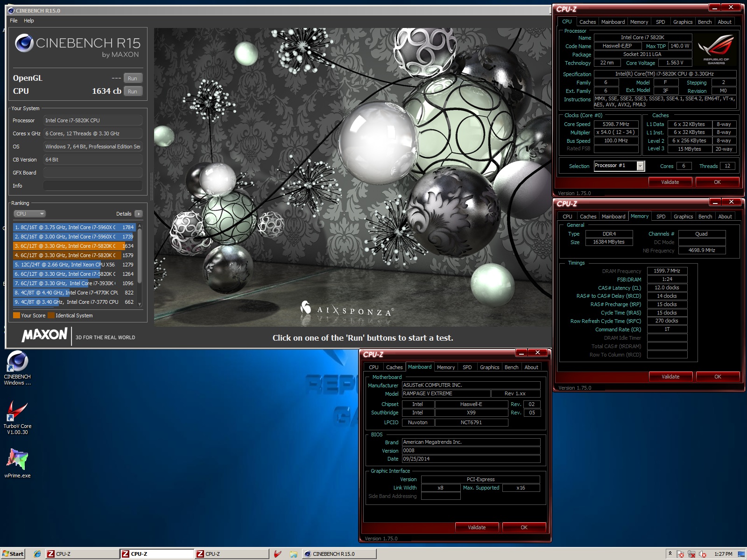Click OK in the Mainboard-tab CPU-Z window

pyautogui.click(x=524, y=527)
